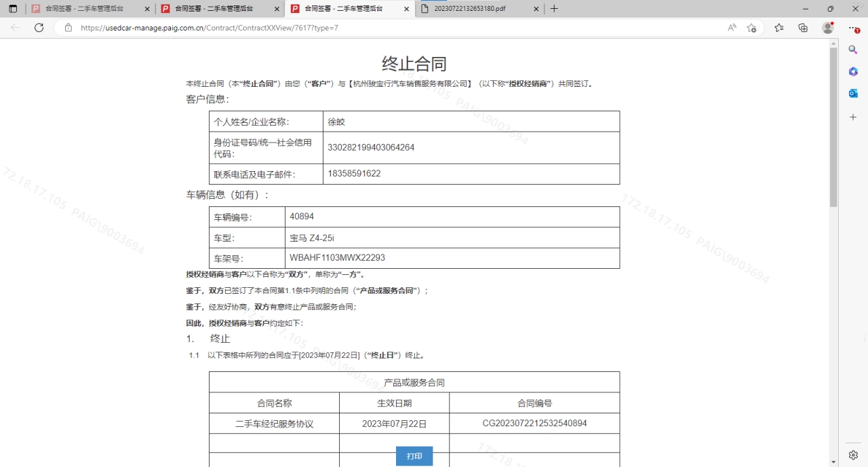Screen dimensions: 868x467
Task: Click the 车架号 label cell
Action: click(x=247, y=259)
